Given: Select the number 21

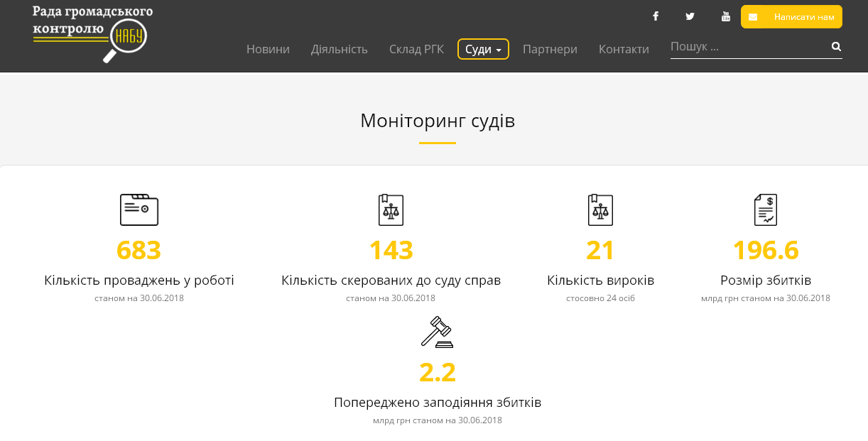Looking at the screenshot, I should pyautogui.click(x=600, y=250).
